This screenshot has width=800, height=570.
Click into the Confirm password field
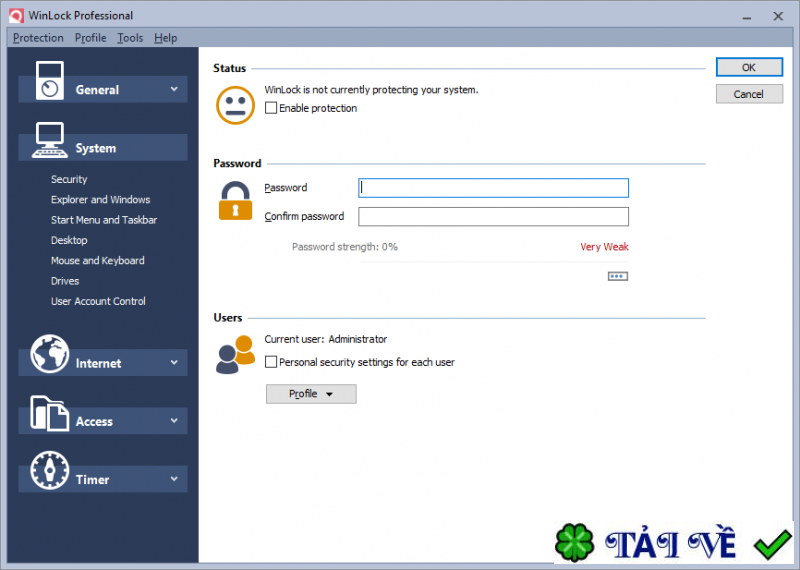(493, 216)
